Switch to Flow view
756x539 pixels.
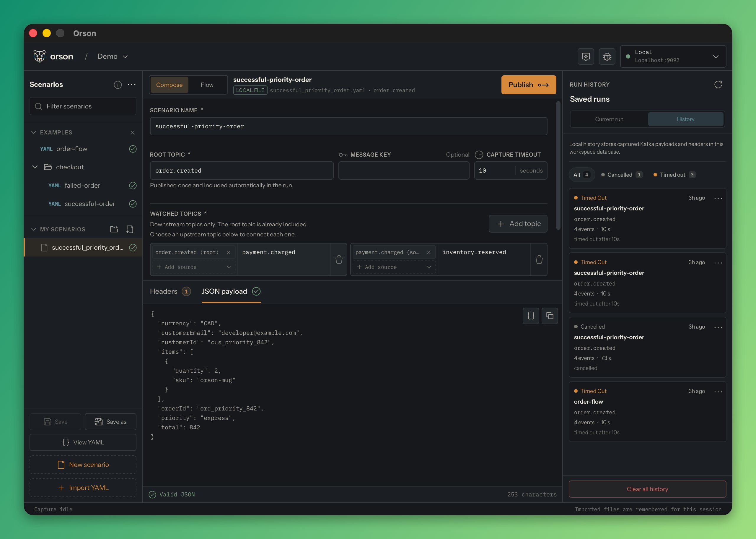207,85
